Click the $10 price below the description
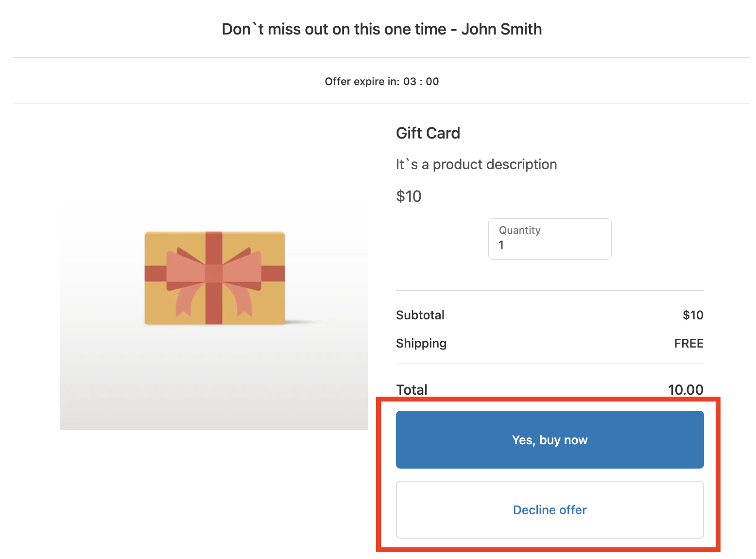The image size is (756, 559). point(409,196)
